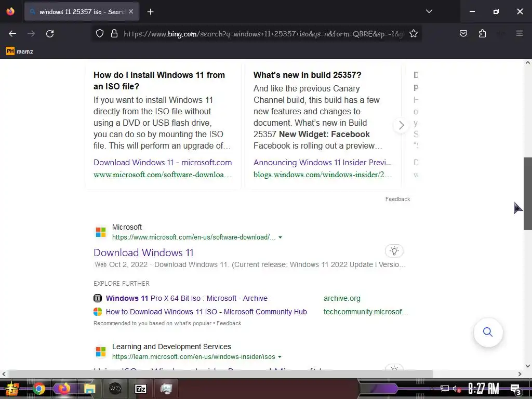List all tabs dropdown arrow

click(x=429, y=11)
